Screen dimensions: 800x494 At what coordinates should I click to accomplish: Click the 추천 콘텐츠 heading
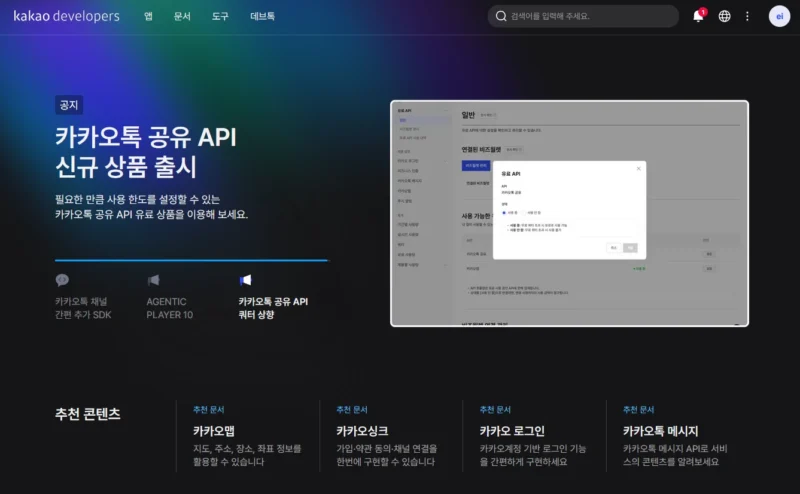click(88, 414)
